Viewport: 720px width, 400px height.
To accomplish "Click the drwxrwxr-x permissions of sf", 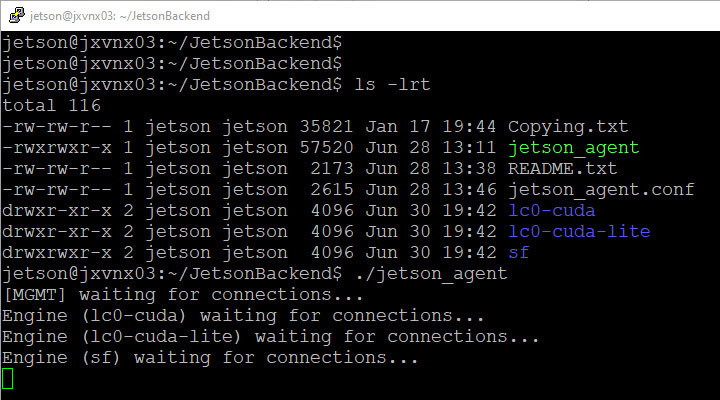I will pyautogui.click(x=56, y=253).
